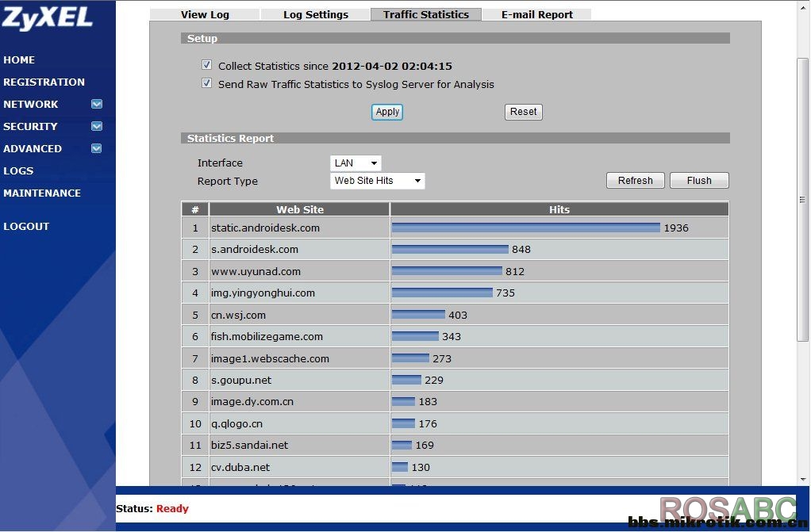811x532 pixels.
Task: Open SECURITY sidebar item
Action: coord(30,126)
